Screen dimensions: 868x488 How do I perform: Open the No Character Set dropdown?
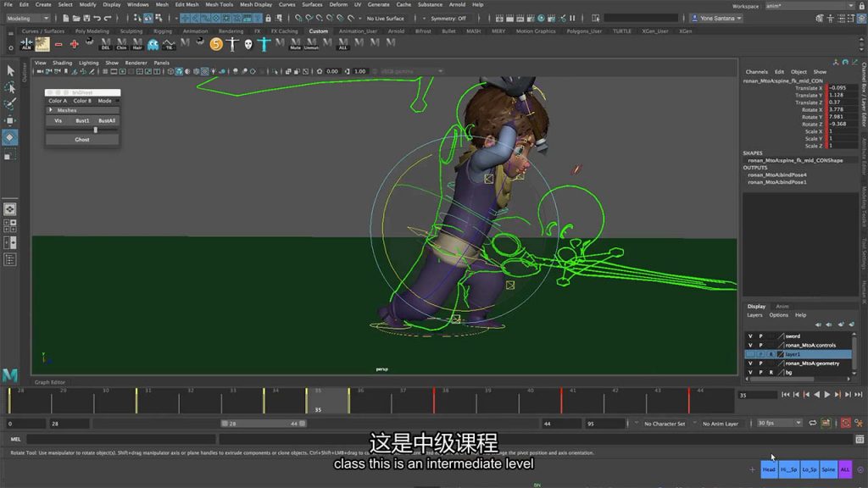pyautogui.click(x=664, y=424)
